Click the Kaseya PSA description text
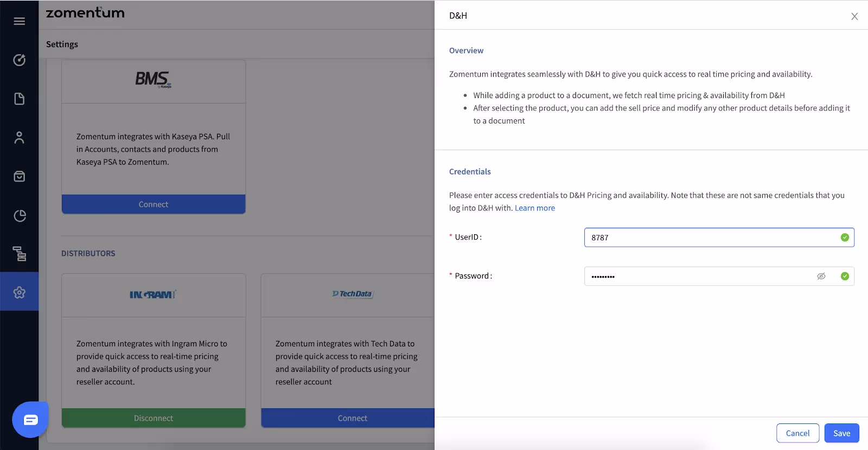 point(154,149)
